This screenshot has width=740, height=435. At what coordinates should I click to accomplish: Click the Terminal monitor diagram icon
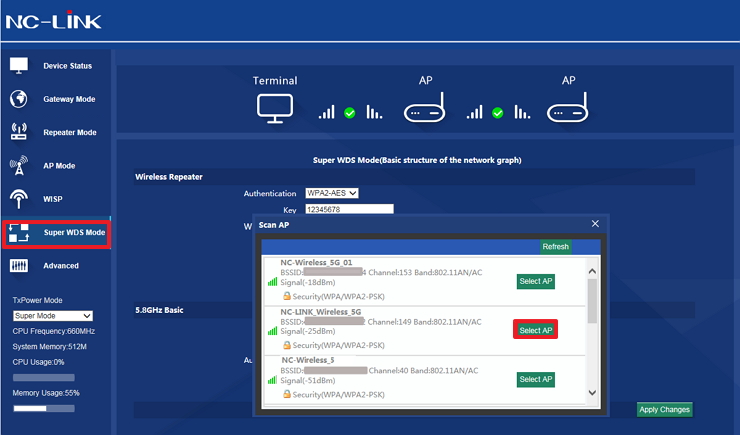click(275, 109)
